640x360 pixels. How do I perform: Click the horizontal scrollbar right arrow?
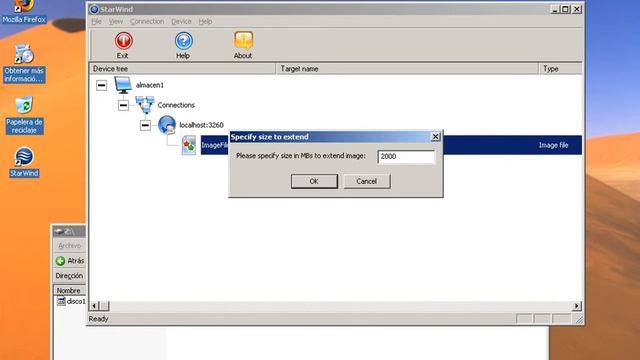pos(577,306)
